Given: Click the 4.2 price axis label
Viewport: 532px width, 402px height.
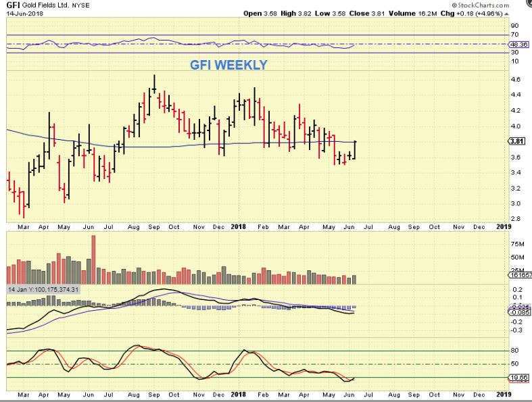Looking at the screenshot, I should [x=516, y=111].
